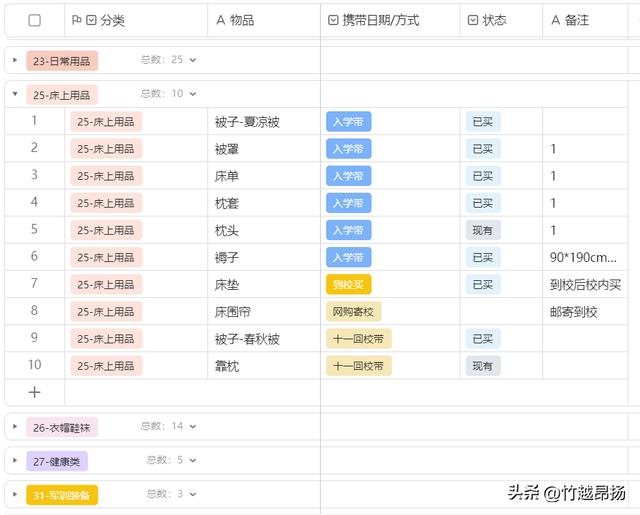This screenshot has width=640, height=515.
Task: Tick the select-all checkbox in header
Action: pos(35,20)
